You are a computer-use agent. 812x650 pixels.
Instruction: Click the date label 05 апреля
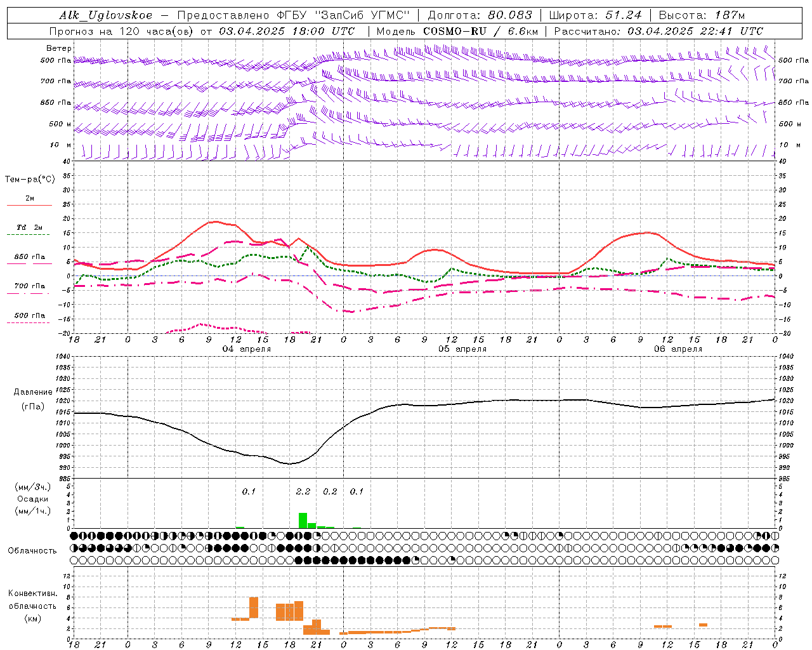462,349
